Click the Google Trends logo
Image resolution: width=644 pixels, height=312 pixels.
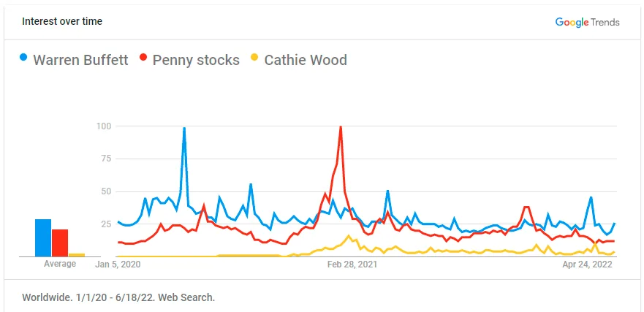coord(587,22)
